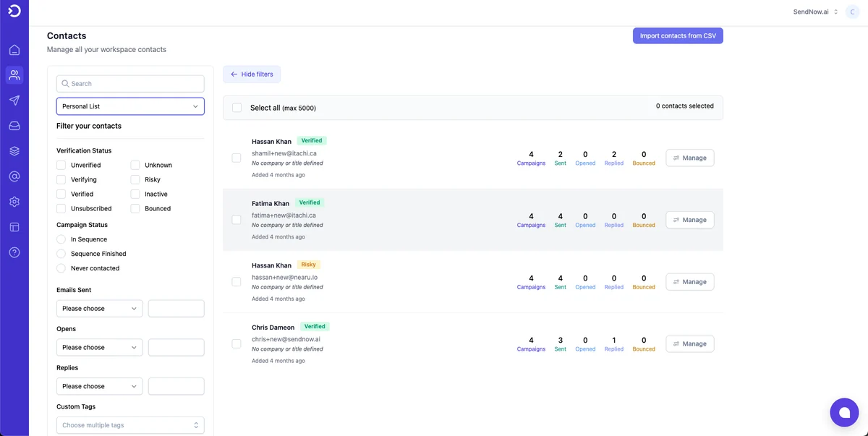Click Manage for Chris Dameon
Screen dimensions: 868x436
coord(690,343)
